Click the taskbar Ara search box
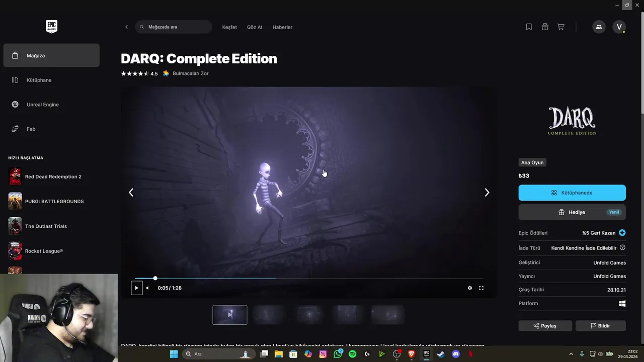The width and height of the screenshot is (644, 362). pos(219,354)
